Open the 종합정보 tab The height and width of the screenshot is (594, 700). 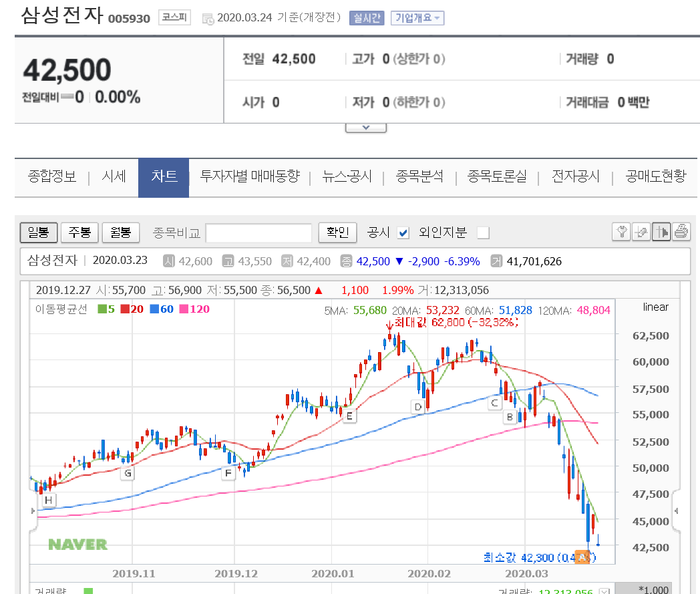pos(52,176)
